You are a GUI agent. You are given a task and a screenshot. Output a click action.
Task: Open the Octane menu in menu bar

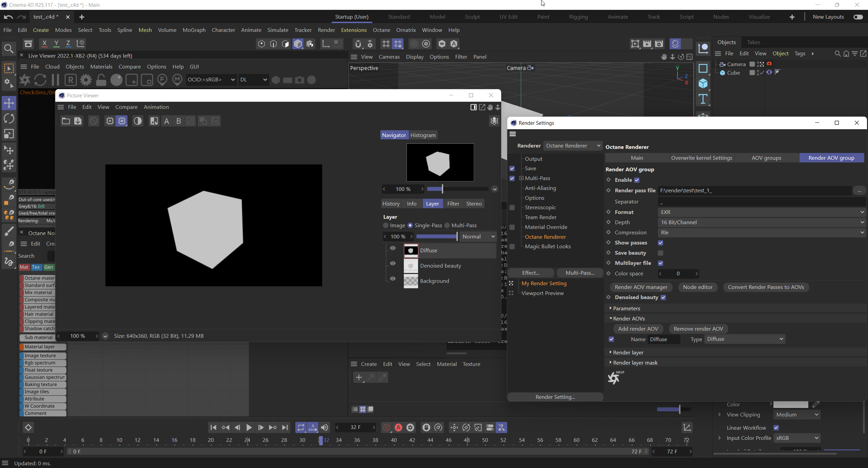pyautogui.click(x=381, y=30)
